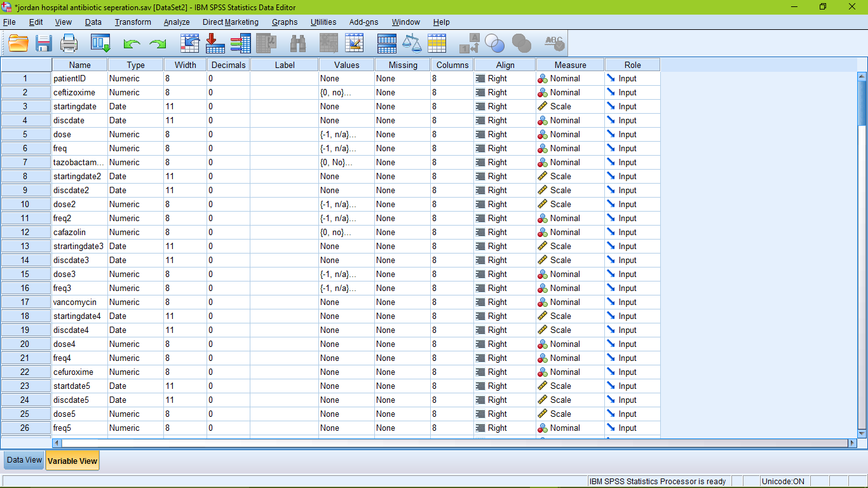Print the data editor contents

(x=69, y=43)
